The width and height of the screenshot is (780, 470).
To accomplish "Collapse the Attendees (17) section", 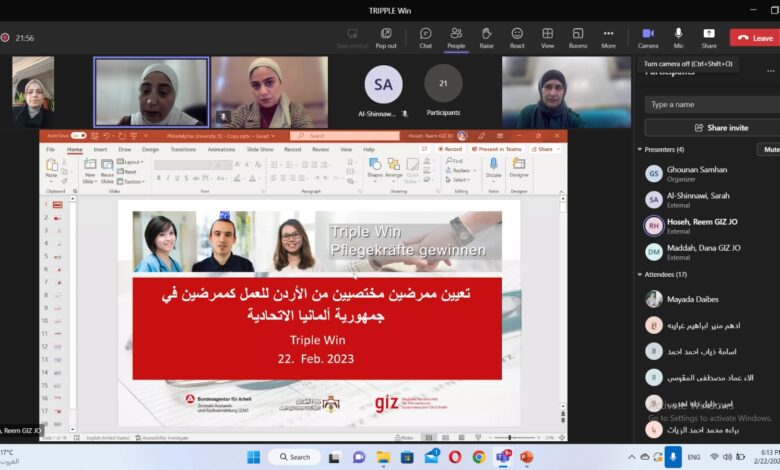I will (640, 275).
